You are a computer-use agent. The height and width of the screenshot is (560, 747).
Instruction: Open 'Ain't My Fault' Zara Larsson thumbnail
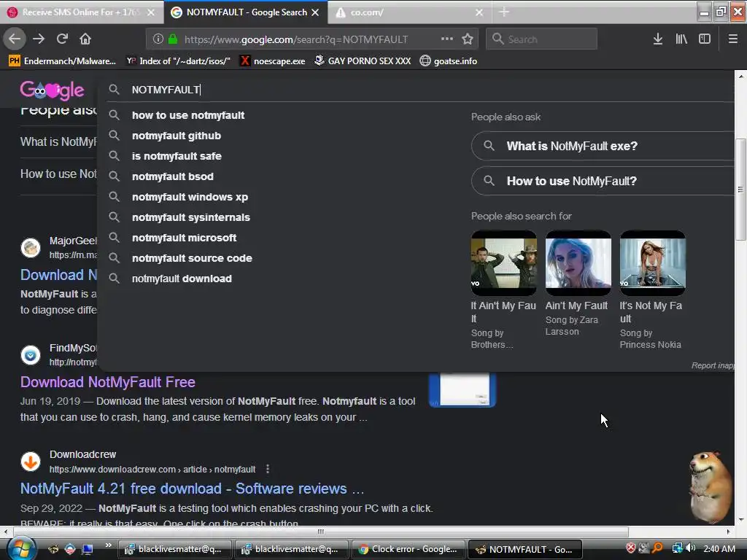pos(578,262)
